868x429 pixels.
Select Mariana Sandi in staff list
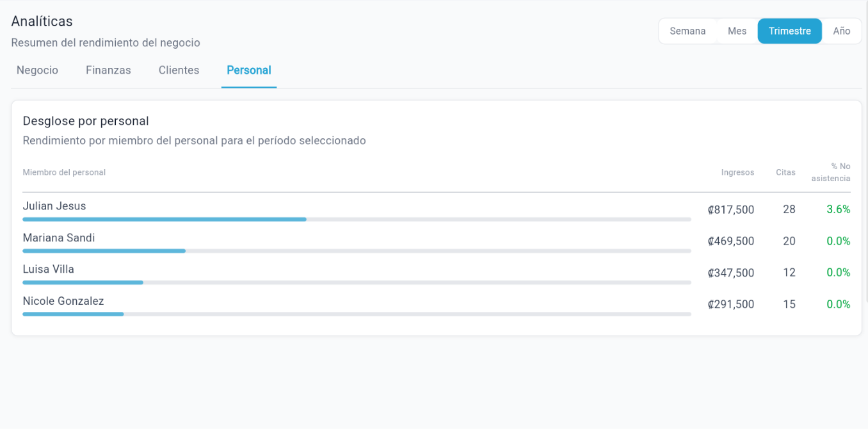[437, 241]
